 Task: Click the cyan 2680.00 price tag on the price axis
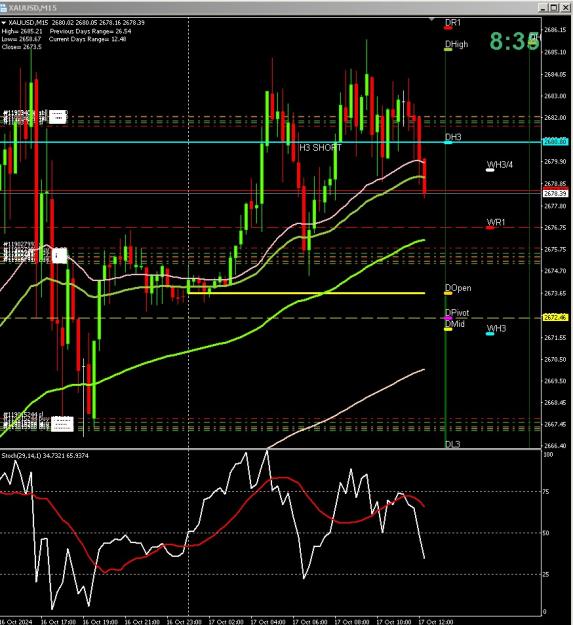pyautogui.click(x=555, y=142)
